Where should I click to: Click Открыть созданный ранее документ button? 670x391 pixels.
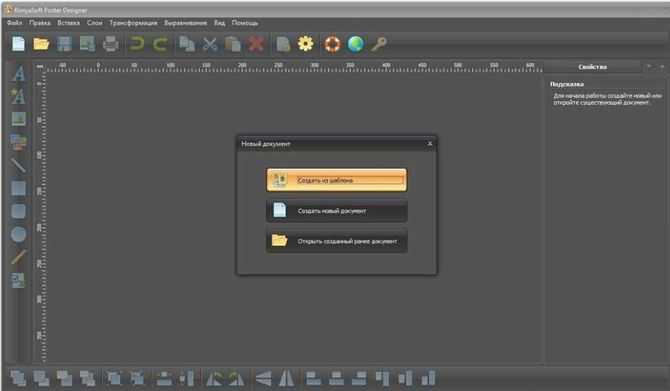tap(337, 241)
